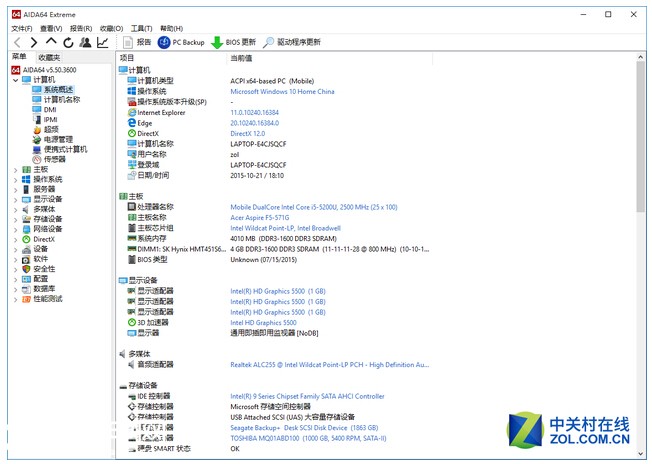Click the 配置 tree item icon
The image size is (652, 464).
[26, 279]
